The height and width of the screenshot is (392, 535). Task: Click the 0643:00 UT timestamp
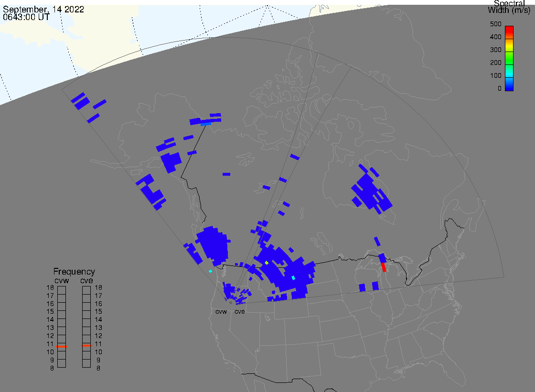26,17
